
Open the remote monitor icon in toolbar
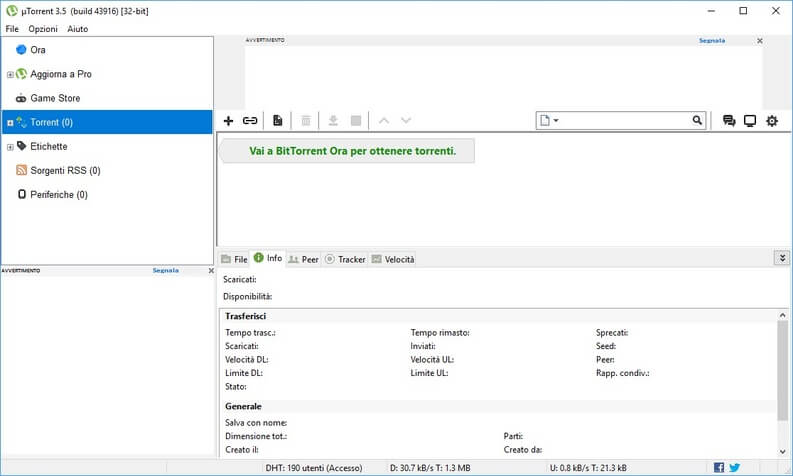point(750,120)
